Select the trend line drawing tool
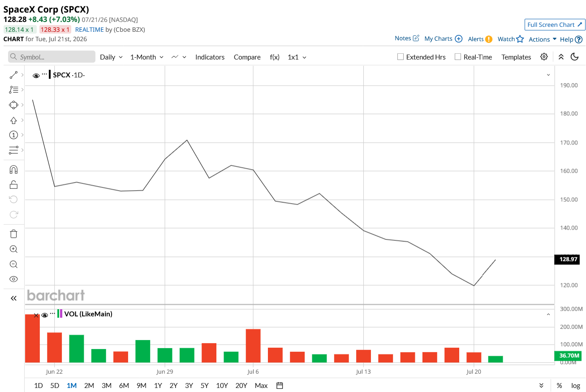The height and width of the screenshot is (392, 586). coord(13,75)
